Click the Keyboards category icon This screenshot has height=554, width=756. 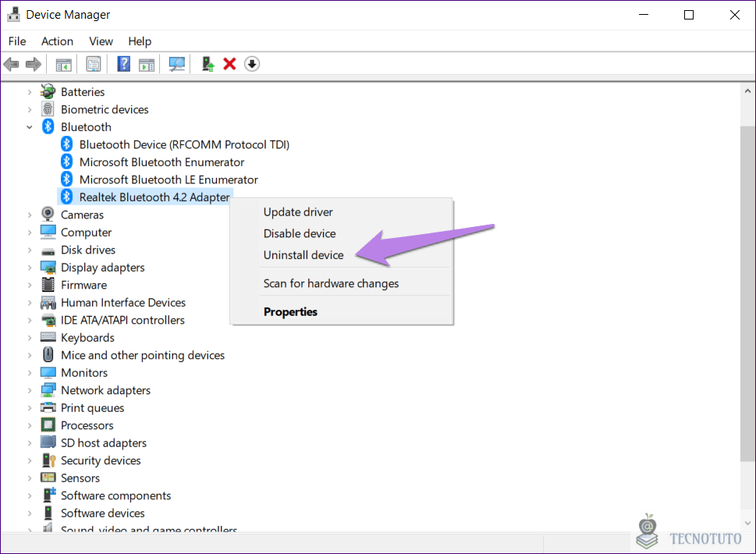pyautogui.click(x=48, y=338)
